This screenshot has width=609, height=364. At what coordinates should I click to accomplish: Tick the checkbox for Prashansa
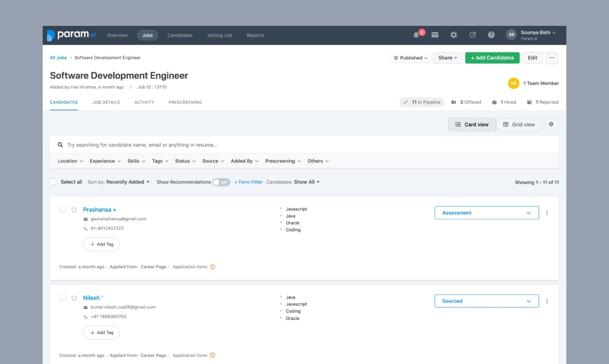62,209
